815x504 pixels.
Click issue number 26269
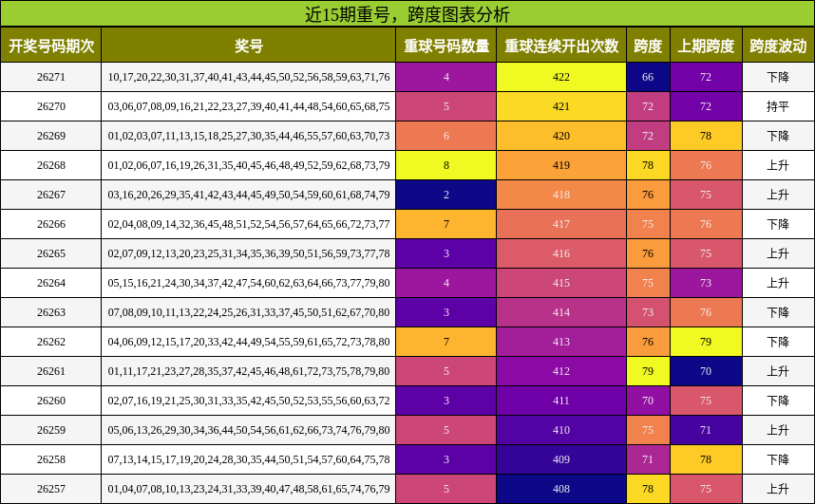(51, 136)
